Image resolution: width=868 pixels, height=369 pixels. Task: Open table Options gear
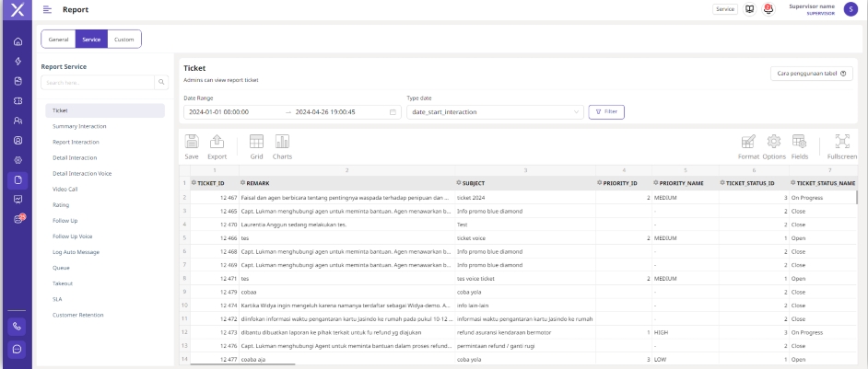point(774,142)
